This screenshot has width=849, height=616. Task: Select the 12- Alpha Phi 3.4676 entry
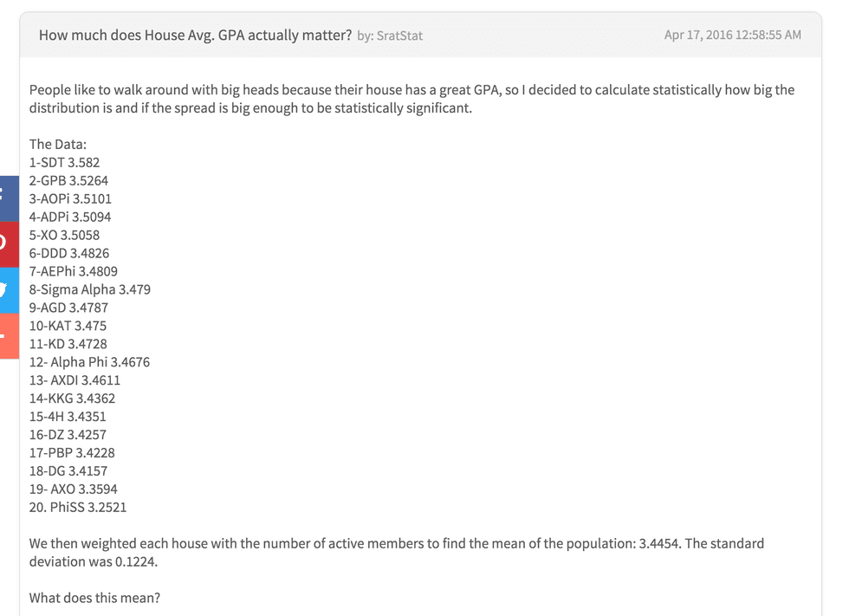point(89,362)
